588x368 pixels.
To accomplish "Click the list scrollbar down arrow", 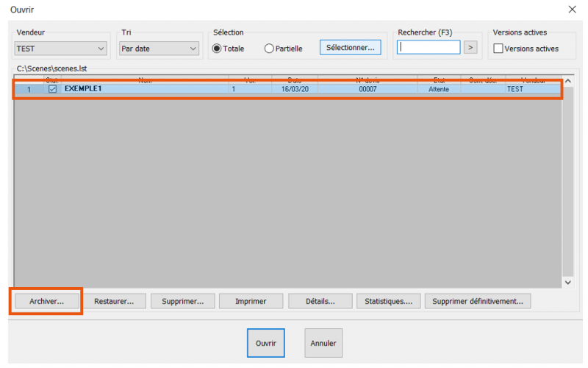I will coord(568,283).
